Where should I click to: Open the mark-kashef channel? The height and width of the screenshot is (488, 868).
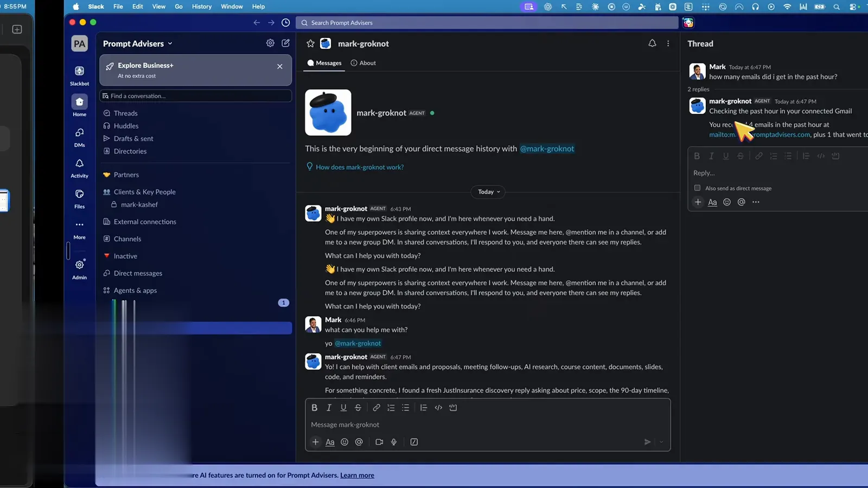(x=139, y=204)
